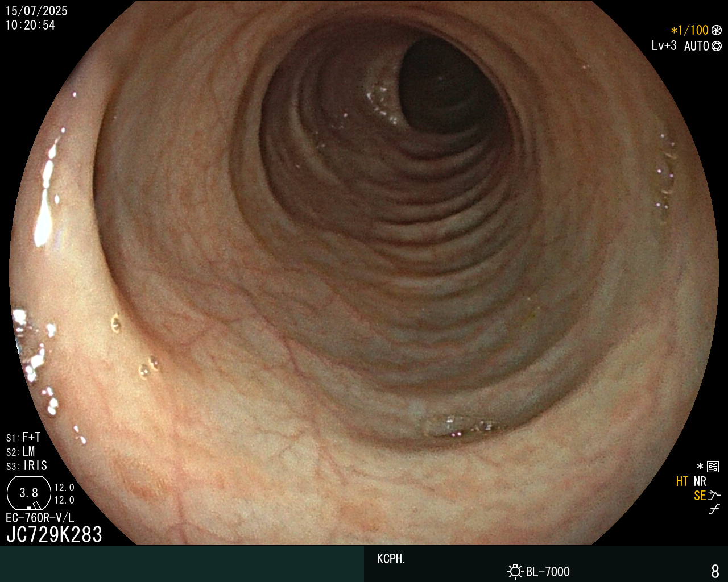
Task: Click the structure enhancement curve icon
Action: click(x=714, y=496)
